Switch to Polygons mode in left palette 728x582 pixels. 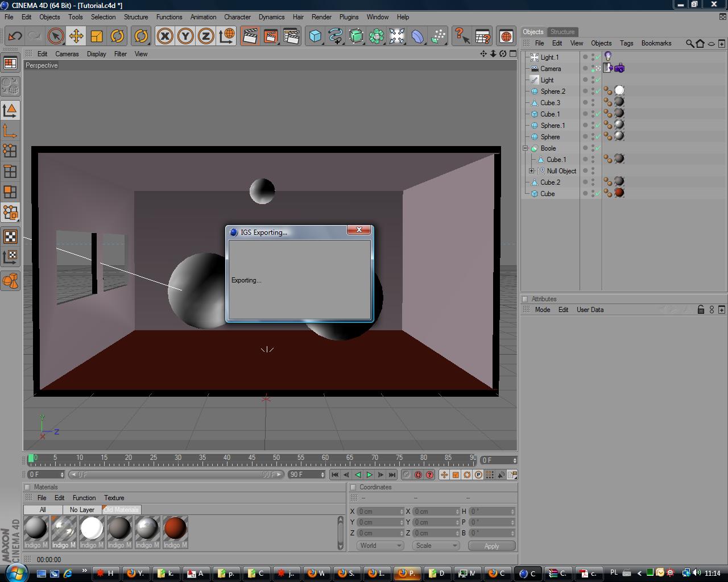[10, 192]
